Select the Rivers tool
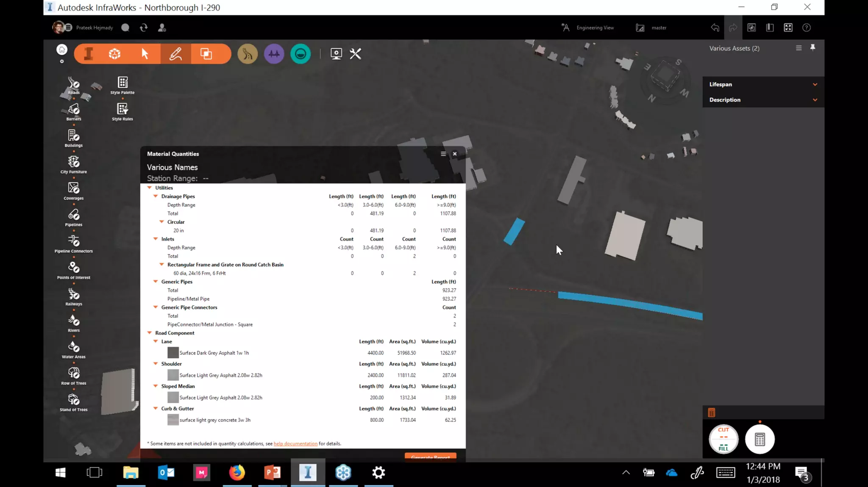Screen dimensions: 868x487 74,323
